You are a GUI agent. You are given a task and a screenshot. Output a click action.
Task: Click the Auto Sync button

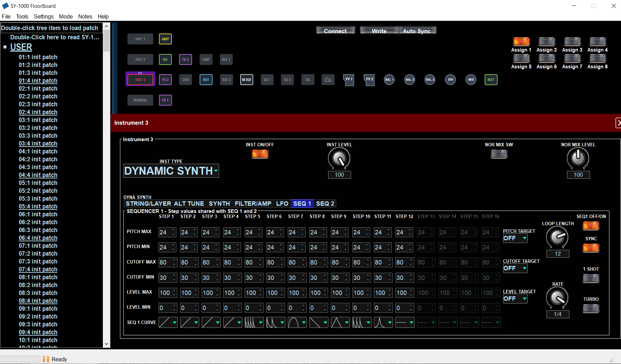pyautogui.click(x=417, y=31)
